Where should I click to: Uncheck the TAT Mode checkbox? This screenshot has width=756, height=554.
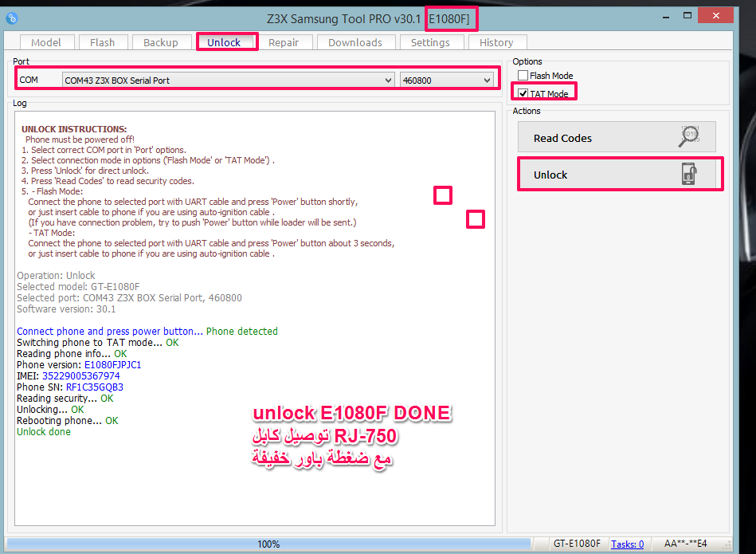pyautogui.click(x=523, y=93)
